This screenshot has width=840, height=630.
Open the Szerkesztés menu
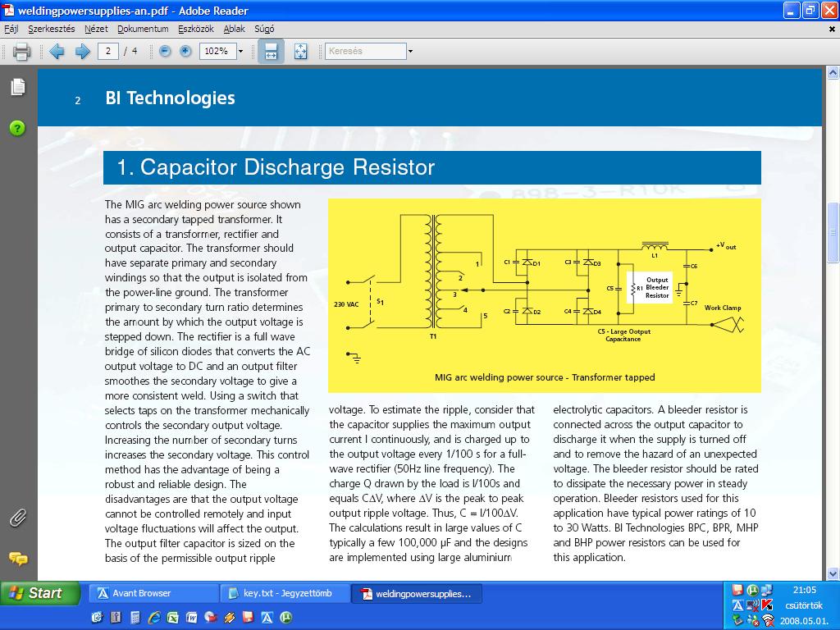pos(52,29)
